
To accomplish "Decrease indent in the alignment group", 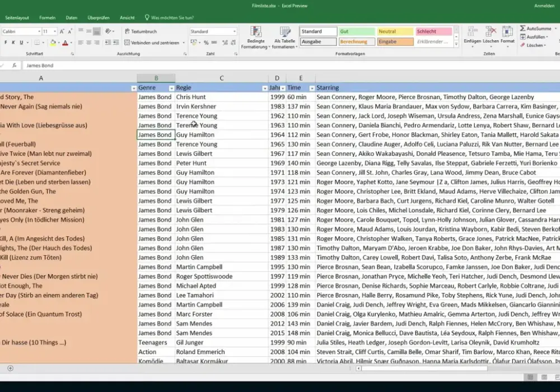I will click(108, 43).
